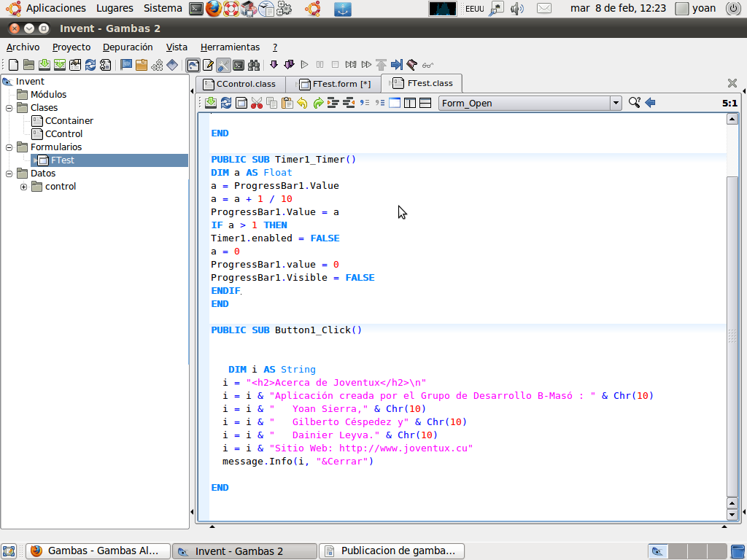Expand the control folder in project tree
Screen dimensions: 747x560
pos(23,187)
